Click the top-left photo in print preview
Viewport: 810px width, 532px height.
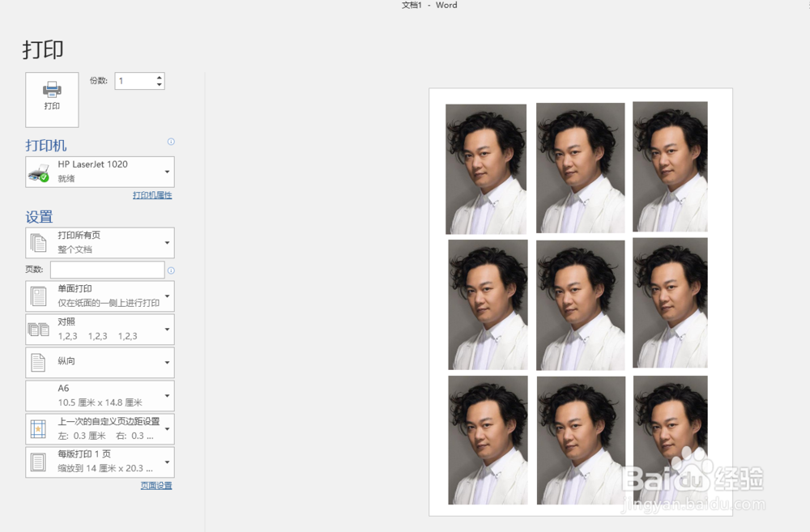click(486, 169)
